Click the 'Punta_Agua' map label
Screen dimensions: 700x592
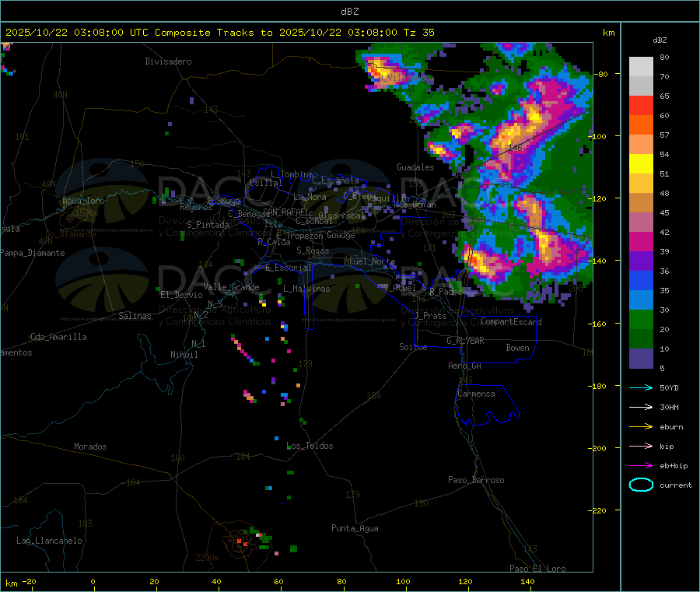(x=355, y=528)
